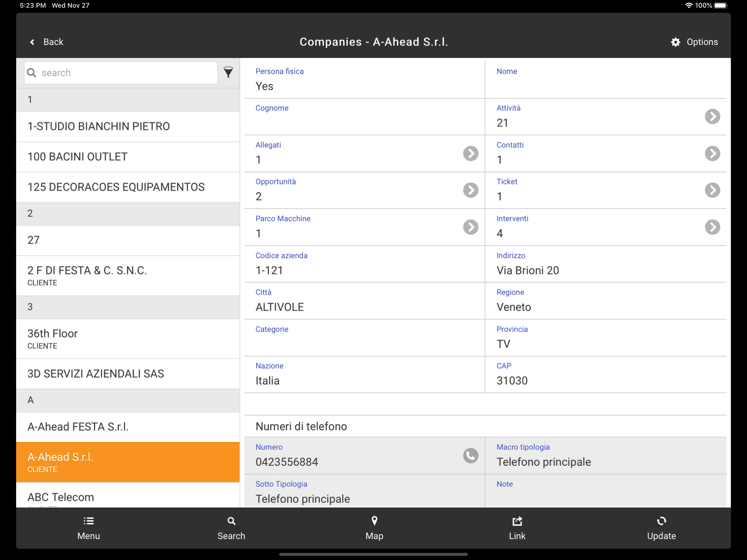Screen dimensions: 747x560
Task: Select 1-STUDIO BIANCHIN PIETRO company
Action: coord(128,127)
